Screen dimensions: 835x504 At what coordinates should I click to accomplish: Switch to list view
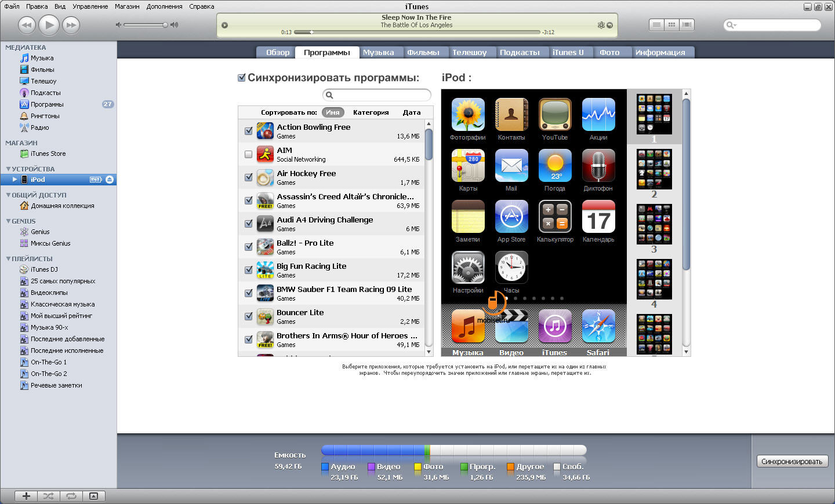[656, 25]
